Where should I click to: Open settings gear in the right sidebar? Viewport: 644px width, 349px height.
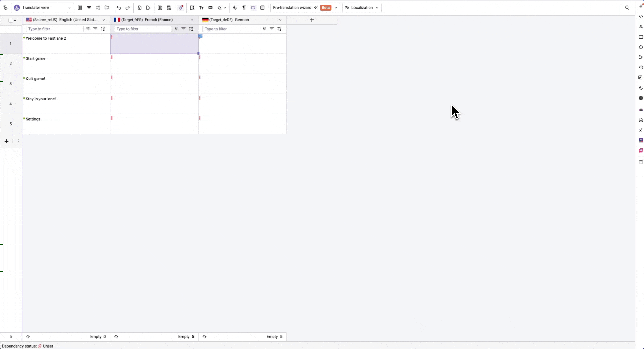click(x=641, y=98)
